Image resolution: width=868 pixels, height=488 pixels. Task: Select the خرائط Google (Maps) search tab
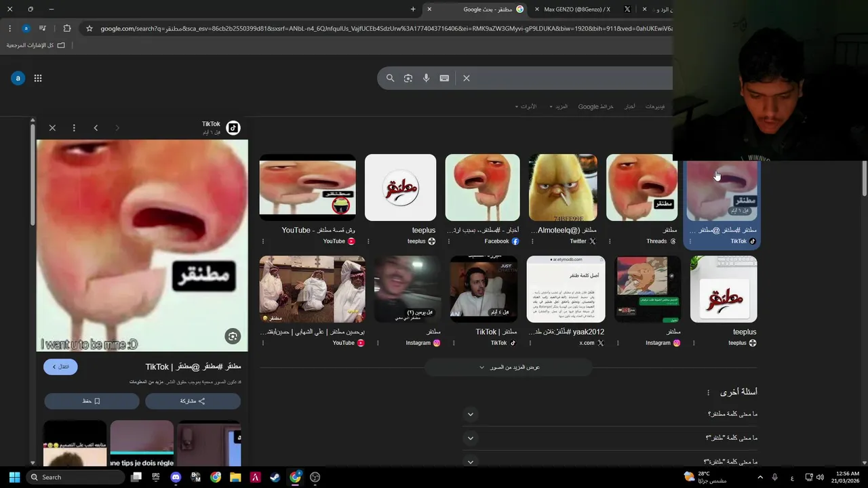click(595, 106)
